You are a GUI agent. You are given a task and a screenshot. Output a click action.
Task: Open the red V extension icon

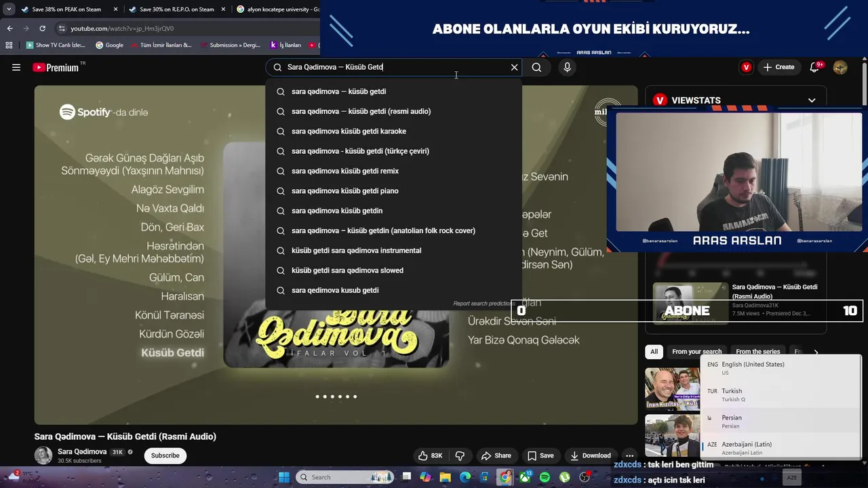point(747,67)
